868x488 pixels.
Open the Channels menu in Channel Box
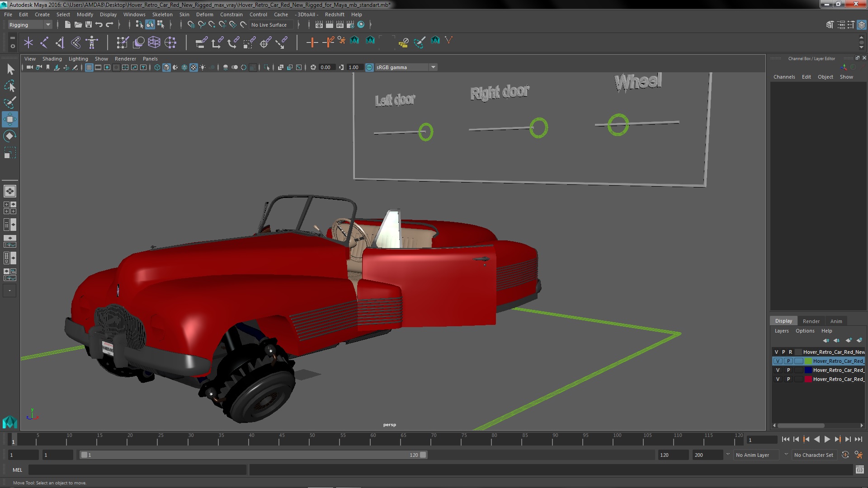[784, 77]
